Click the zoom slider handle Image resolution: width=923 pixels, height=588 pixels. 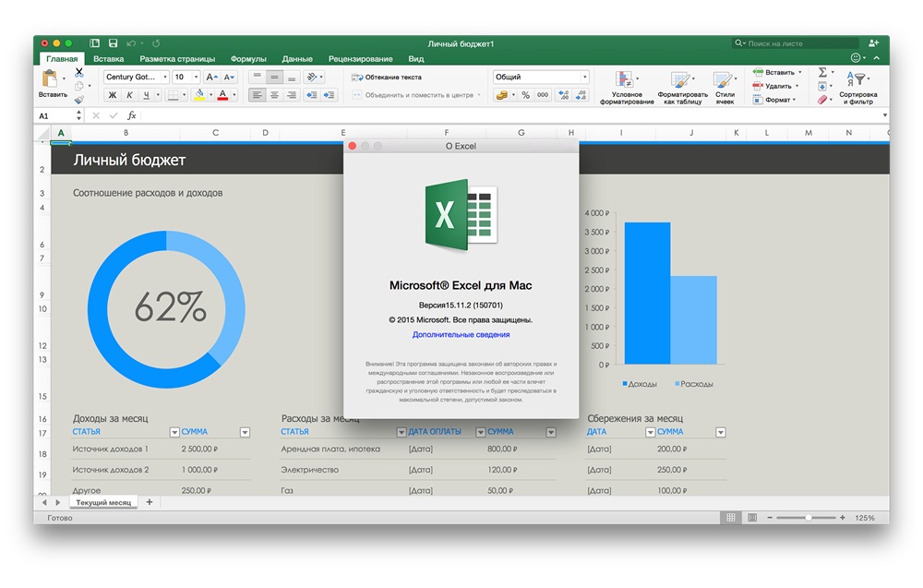pyautogui.click(x=809, y=517)
